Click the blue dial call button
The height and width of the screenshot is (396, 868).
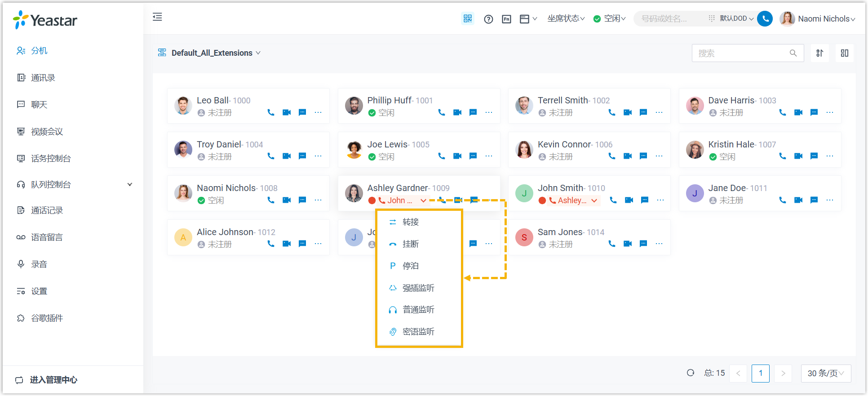click(x=765, y=18)
